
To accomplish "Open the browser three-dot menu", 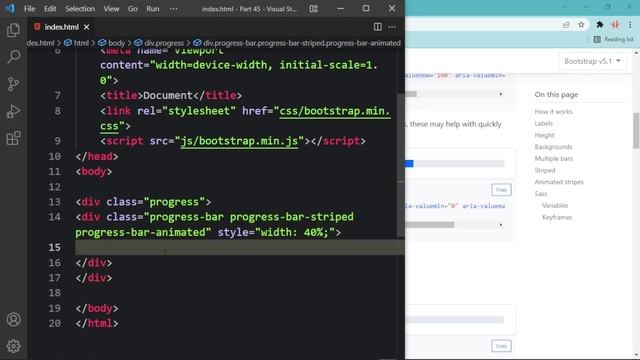I will point(630,25).
